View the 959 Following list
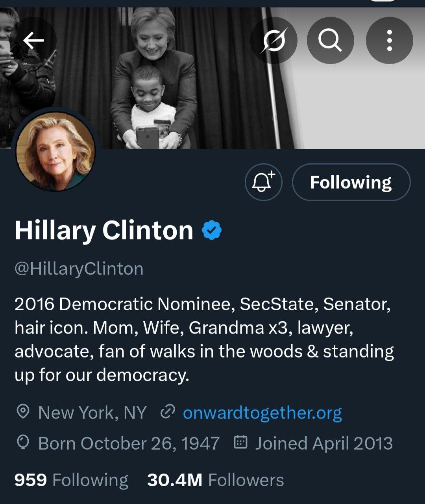This screenshot has height=504, width=425. coord(71,480)
